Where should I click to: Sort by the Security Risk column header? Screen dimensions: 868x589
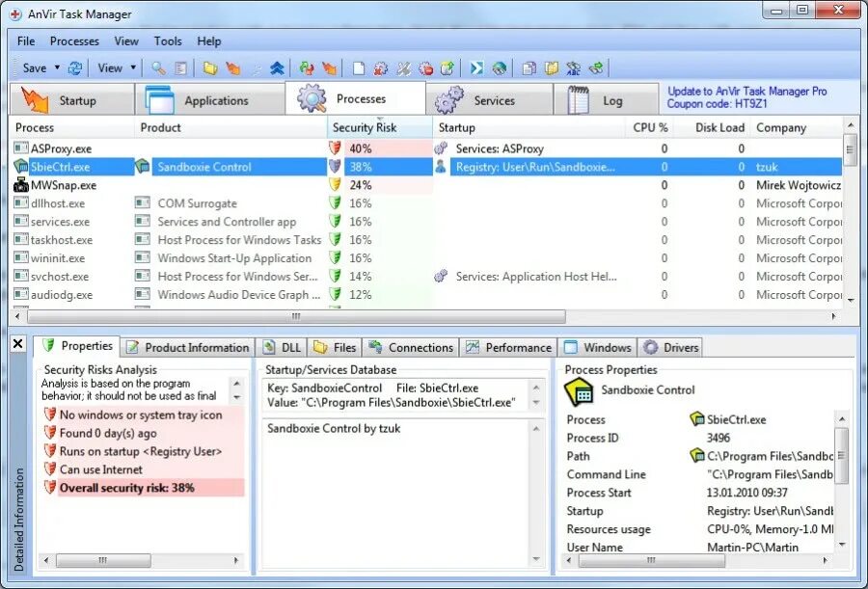380,127
